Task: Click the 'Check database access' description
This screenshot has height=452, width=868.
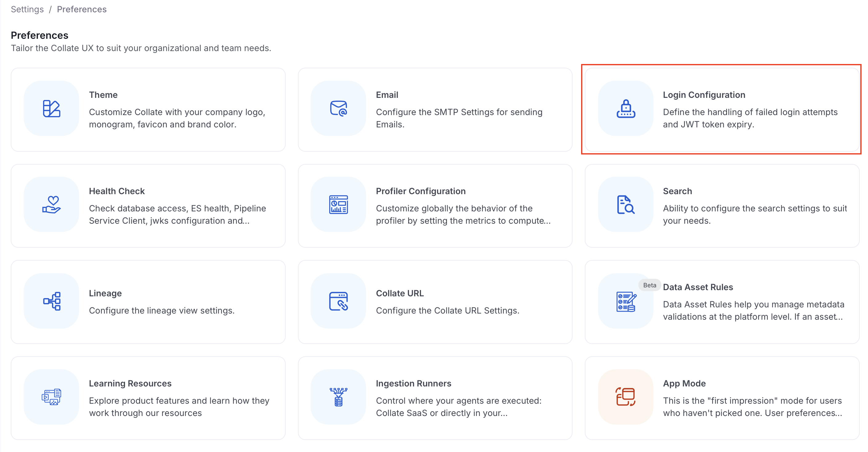Action: (177, 214)
